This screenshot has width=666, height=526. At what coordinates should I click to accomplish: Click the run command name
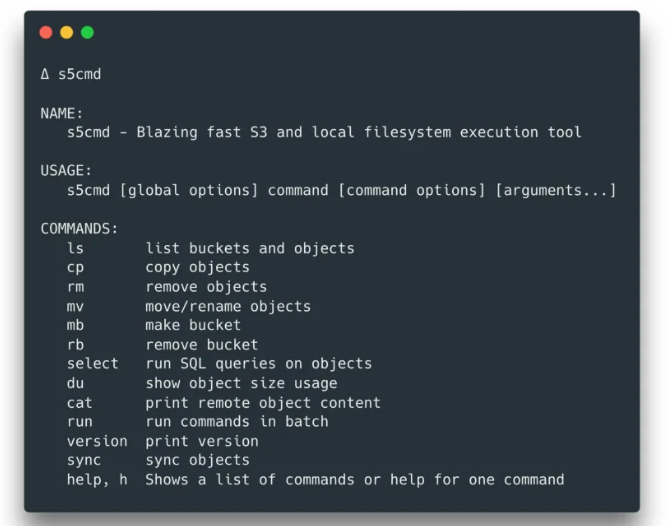79,421
